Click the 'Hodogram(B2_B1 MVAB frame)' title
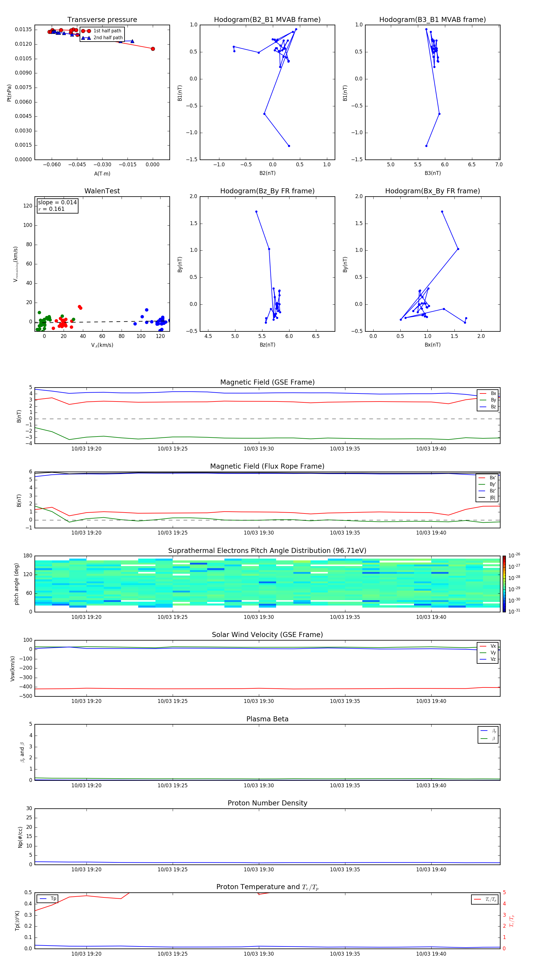The image size is (535, 980). coord(267,19)
